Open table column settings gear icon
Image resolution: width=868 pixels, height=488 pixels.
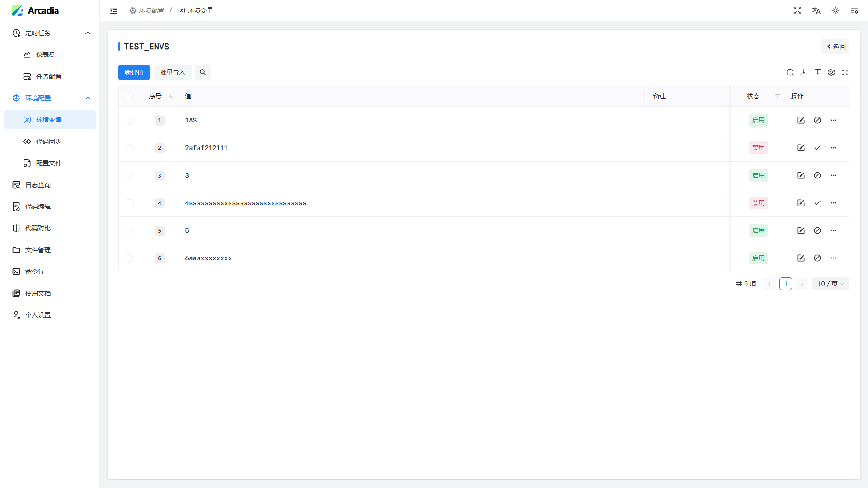click(x=831, y=72)
